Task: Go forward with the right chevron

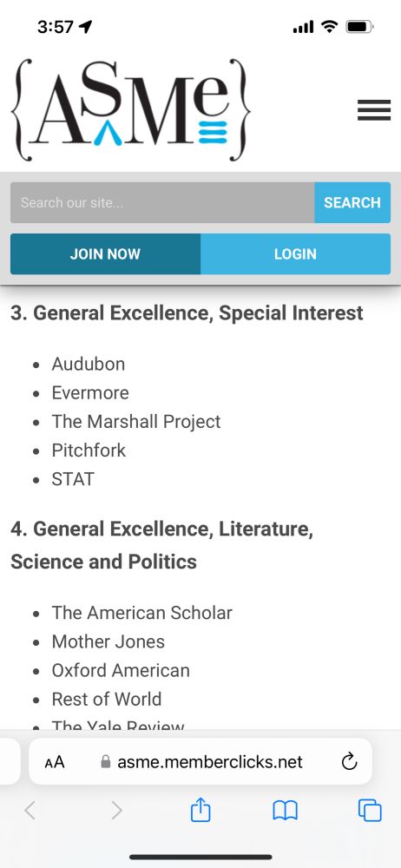Action: coord(116,811)
